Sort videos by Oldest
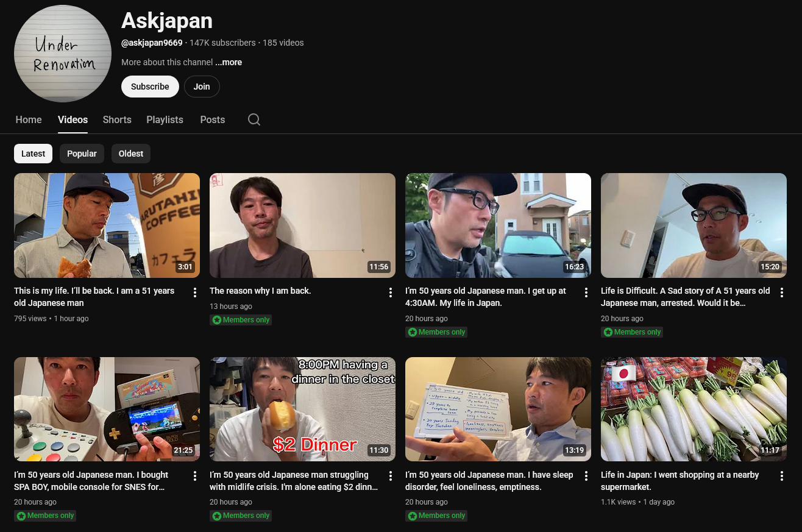The height and width of the screenshot is (532, 802). coord(130,154)
